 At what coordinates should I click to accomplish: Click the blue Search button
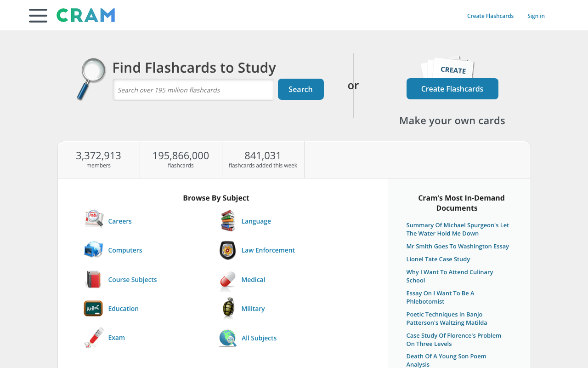tap(301, 89)
